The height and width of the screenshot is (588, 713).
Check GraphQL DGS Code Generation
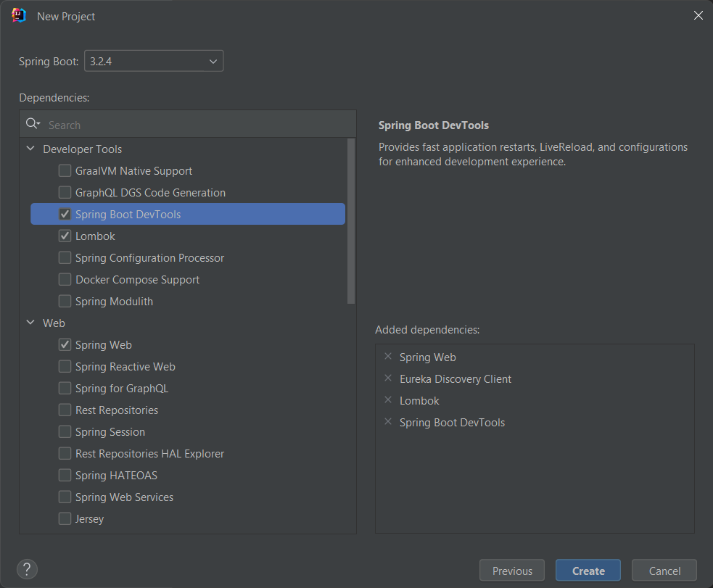[65, 193]
